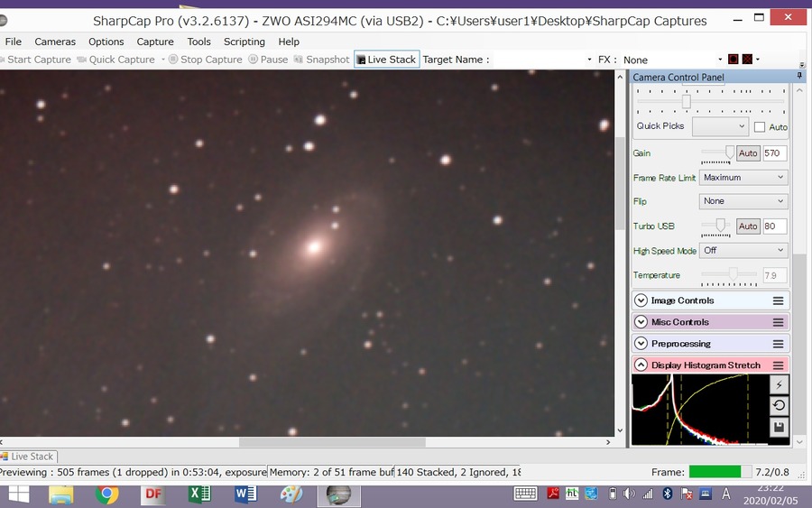812x508 pixels.
Task: Open the Flip dropdown
Action: tap(743, 201)
